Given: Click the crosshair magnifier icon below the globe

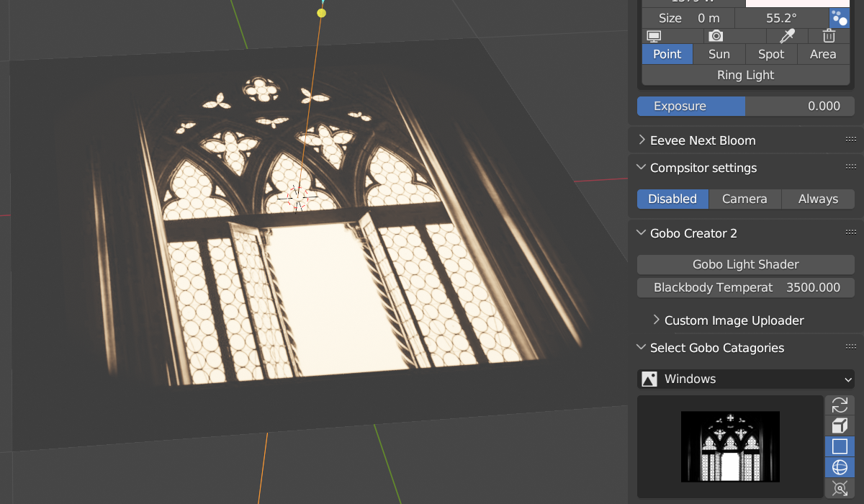Looking at the screenshot, I should coord(840,487).
